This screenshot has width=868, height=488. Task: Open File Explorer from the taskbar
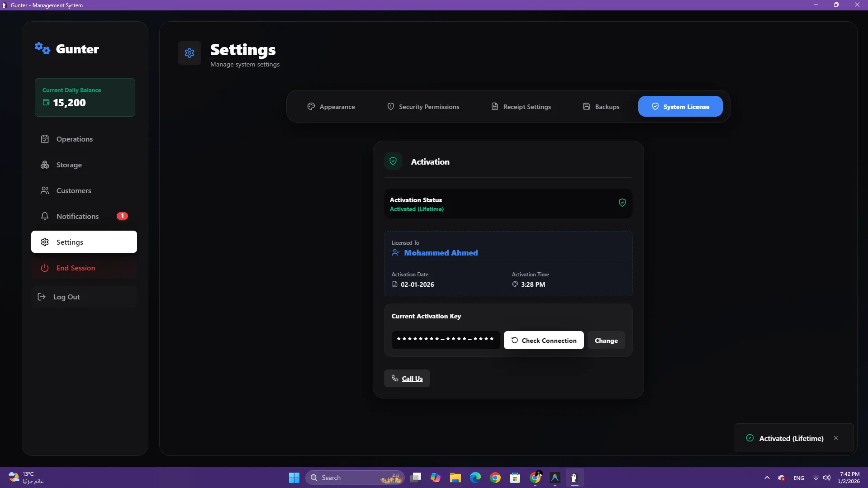point(455,478)
